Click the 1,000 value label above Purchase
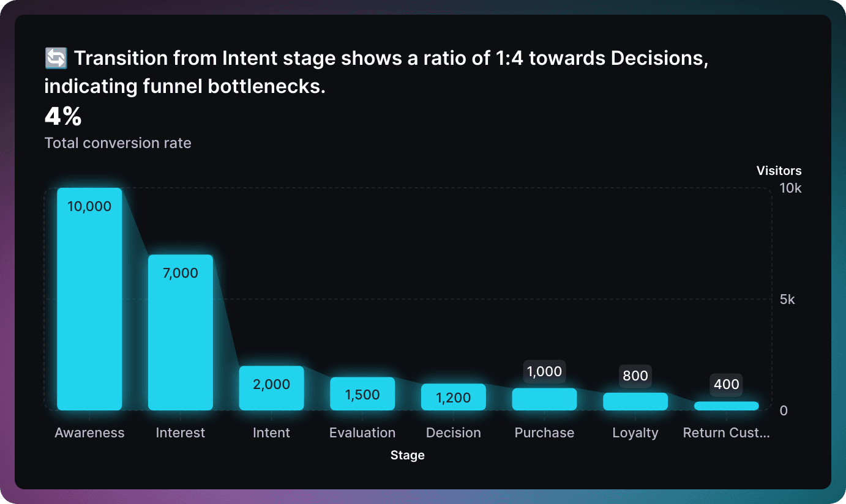 pos(544,372)
